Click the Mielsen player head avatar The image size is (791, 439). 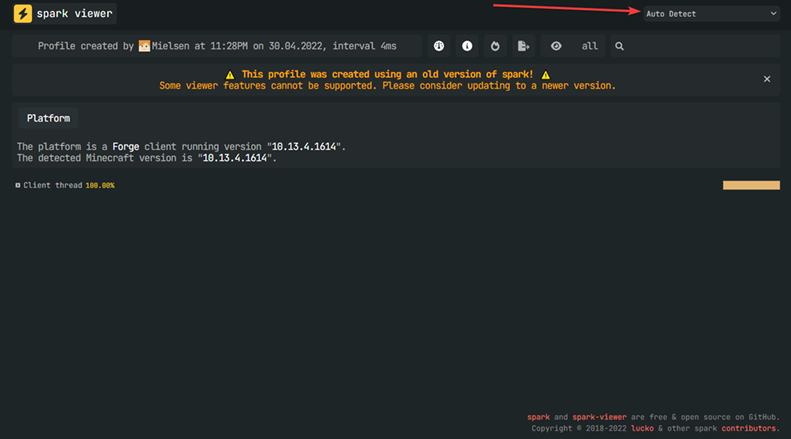(x=144, y=46)
